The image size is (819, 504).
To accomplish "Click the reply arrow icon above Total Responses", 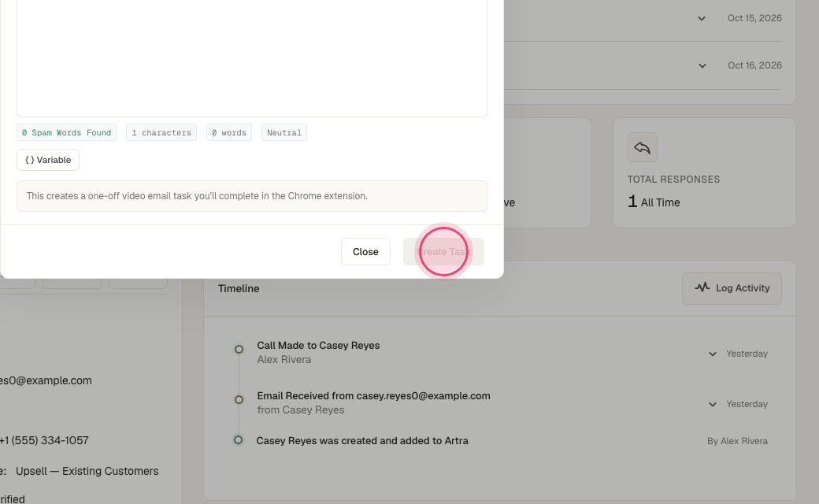I will (x=643, y=148).
